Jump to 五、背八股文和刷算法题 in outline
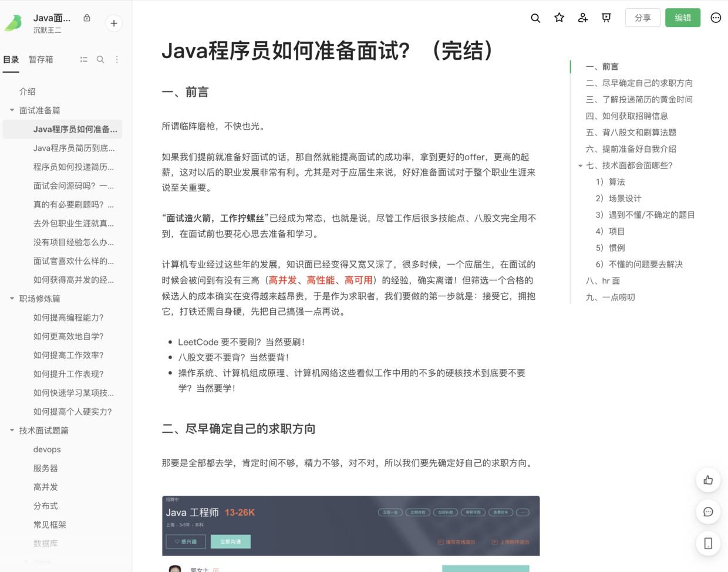728x572 pixels. click(x=631, y=133)
